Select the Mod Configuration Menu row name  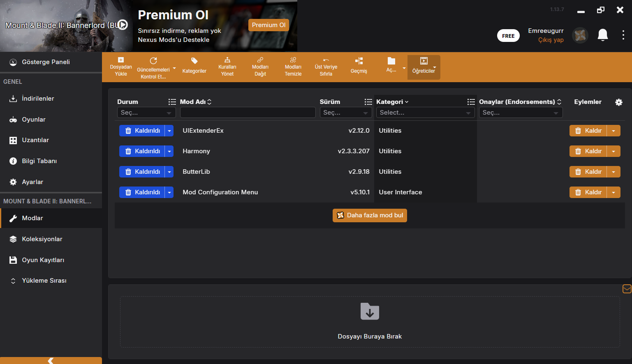coord(220,192)
